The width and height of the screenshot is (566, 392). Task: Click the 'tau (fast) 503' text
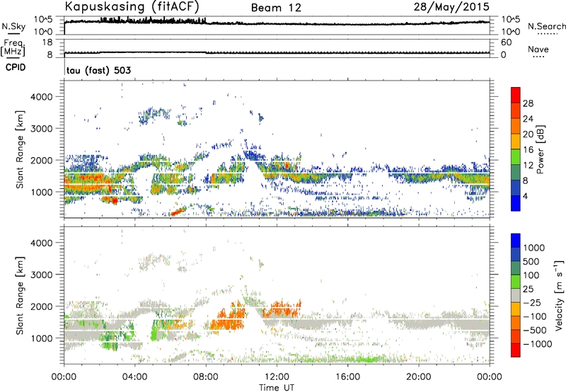tap(98, 70)
